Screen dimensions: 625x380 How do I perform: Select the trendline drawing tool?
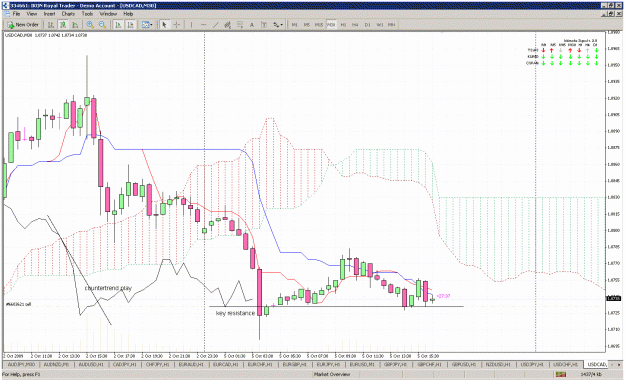[x=216, y=25]
